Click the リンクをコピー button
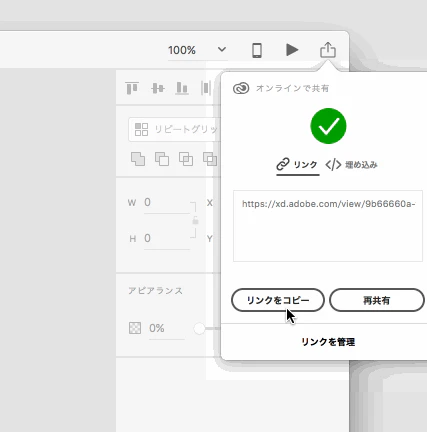Screen dimensions: 427x432 tap(278, 300)
